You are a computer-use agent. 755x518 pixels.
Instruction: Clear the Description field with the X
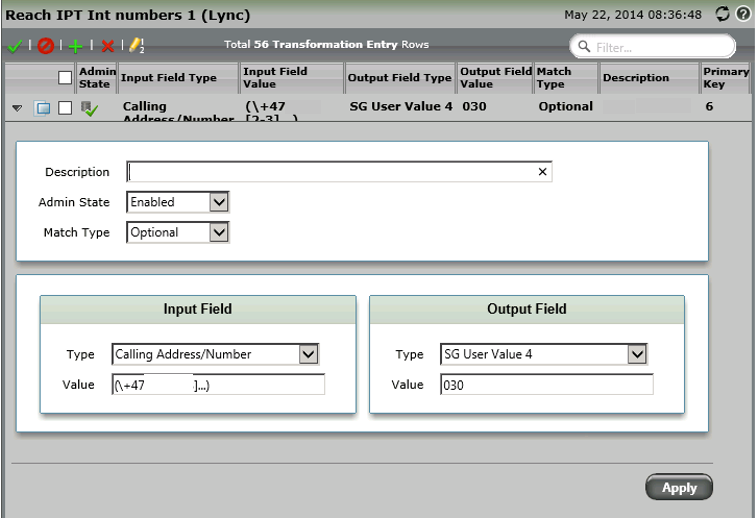[x=542, y=172]
